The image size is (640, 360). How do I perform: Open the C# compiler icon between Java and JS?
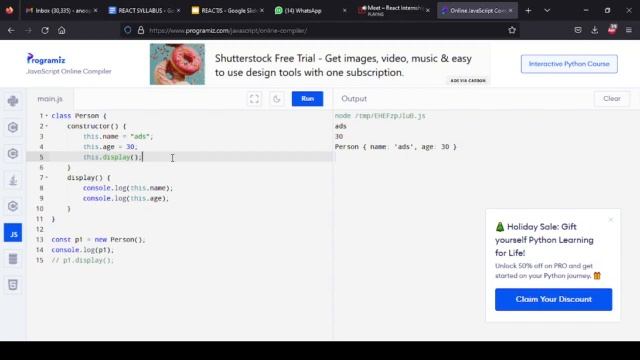[13, 206]
